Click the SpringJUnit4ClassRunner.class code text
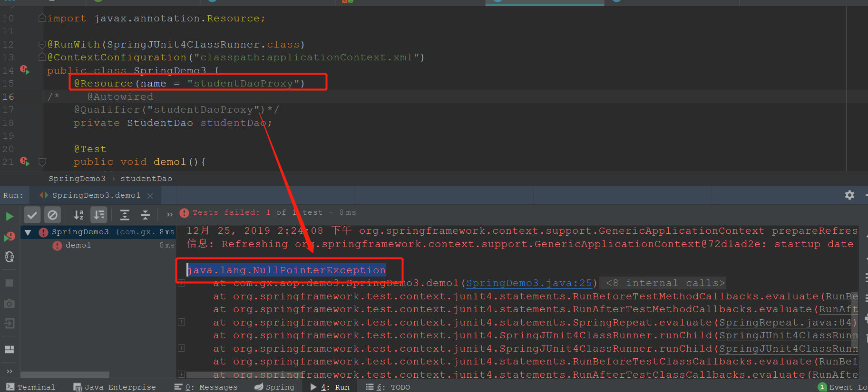The height and width of the screenshot is (392, 868). click(203, 45)
